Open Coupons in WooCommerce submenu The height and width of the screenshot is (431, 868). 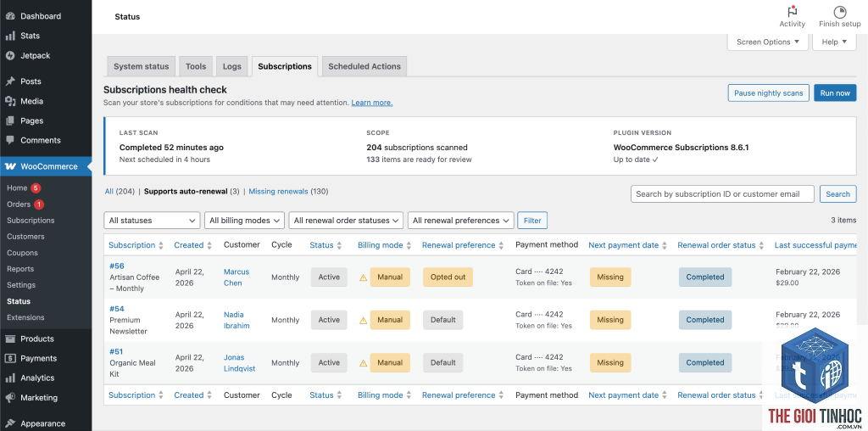[x=22, y=253]
